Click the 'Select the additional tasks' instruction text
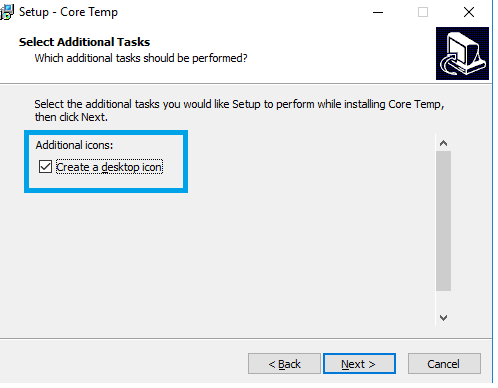 (x=239, y=111)
